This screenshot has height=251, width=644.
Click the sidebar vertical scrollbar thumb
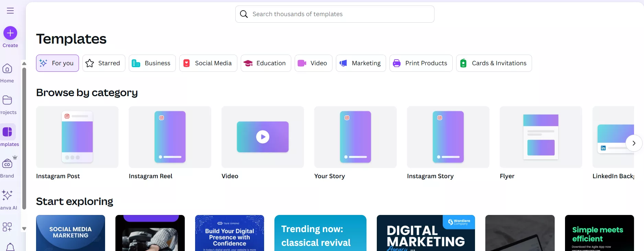[x=24, y=138]
